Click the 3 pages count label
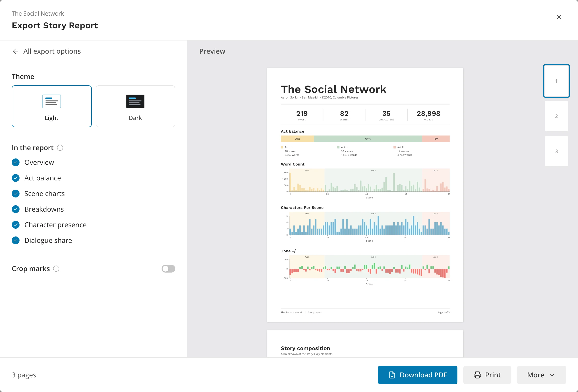The height and width of the screenshot is (392, 578). (24, 375)
